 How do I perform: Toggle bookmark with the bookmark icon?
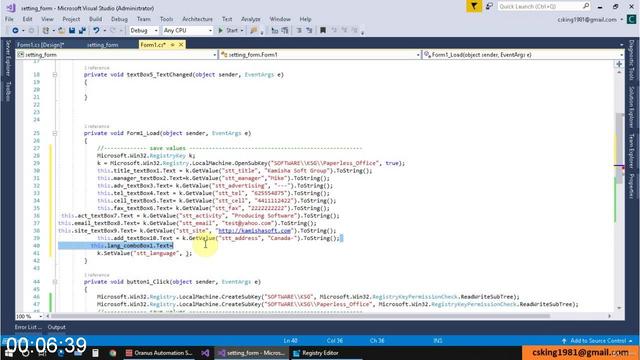323,31
